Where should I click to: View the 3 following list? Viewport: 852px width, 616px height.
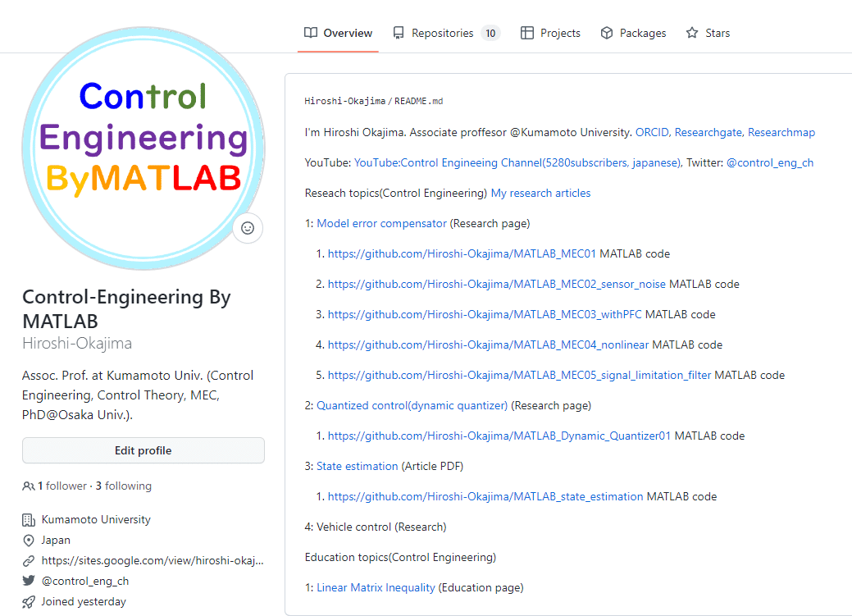click(123, 486)
